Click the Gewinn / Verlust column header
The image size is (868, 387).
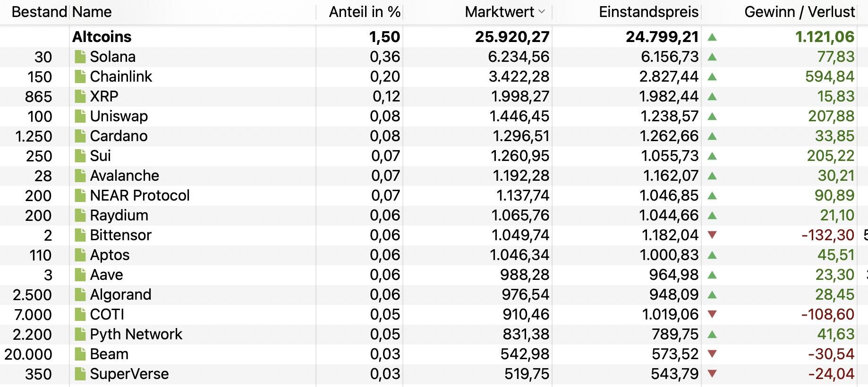coord(799,12)
